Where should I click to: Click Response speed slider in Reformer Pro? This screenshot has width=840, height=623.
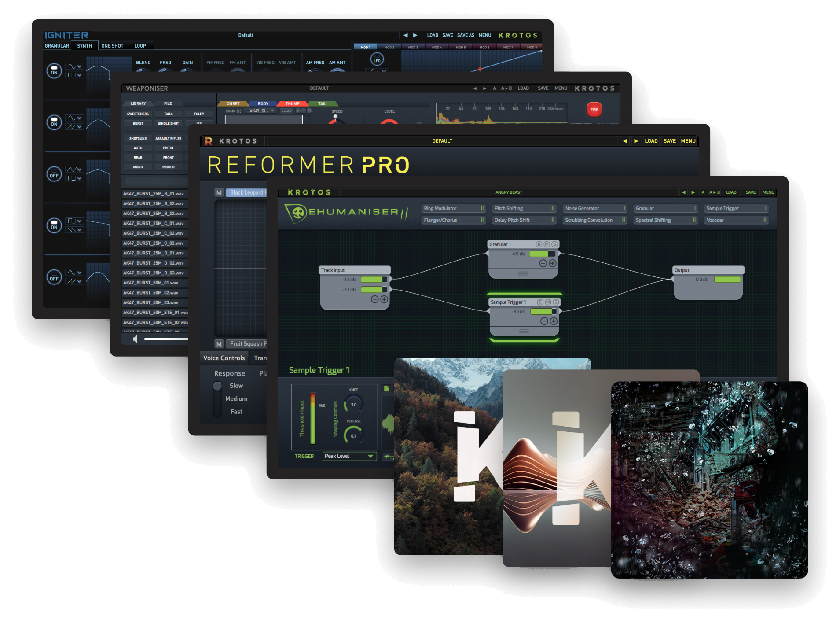tap(217, 398)
